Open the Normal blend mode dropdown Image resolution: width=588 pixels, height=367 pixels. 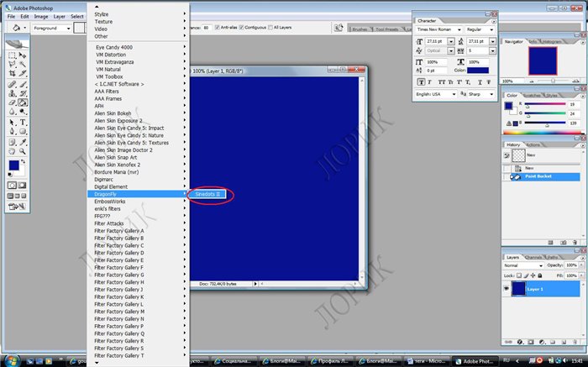(x=541, y=265)
